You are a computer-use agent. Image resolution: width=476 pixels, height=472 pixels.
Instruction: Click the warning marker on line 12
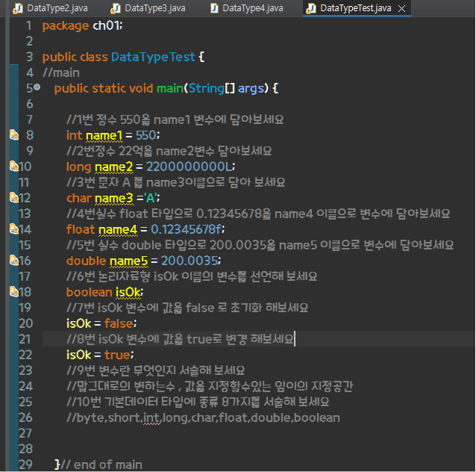(14, 198)
